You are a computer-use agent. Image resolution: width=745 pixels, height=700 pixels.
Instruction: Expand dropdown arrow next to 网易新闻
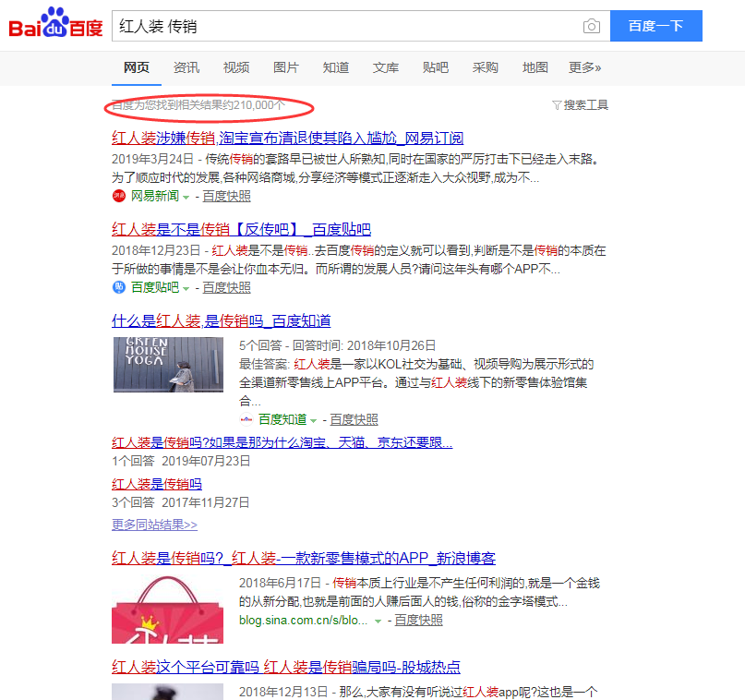pos(186,197)
